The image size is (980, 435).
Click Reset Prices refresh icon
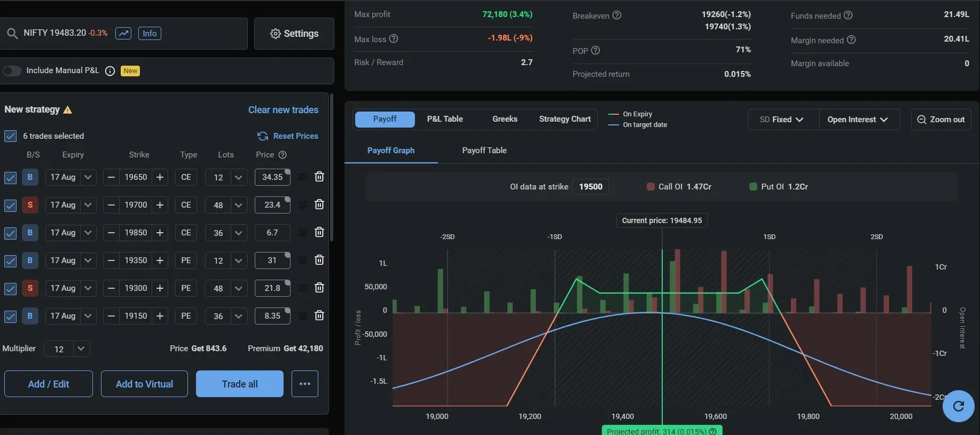pos(263,136)
